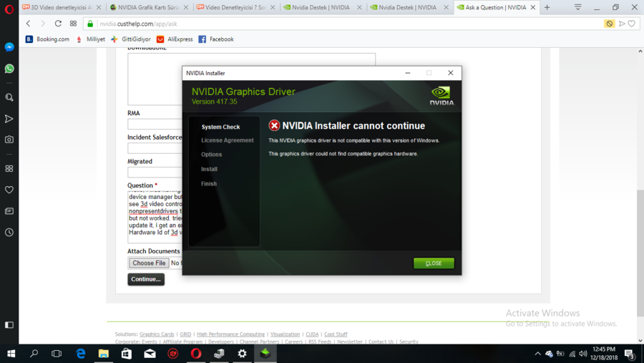Screen dimensions: 644x363
Task: Open bookmarks heart icon in sidebar
Action: [x=9, y=190]
